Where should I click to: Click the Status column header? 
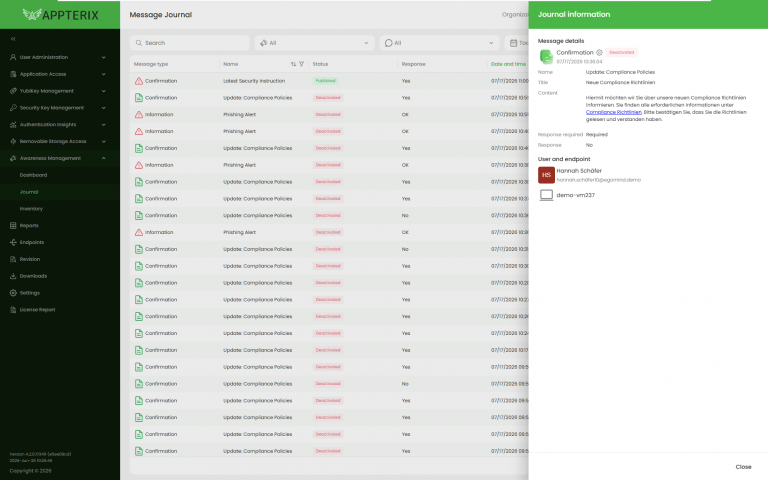click(x=320, y=64)
